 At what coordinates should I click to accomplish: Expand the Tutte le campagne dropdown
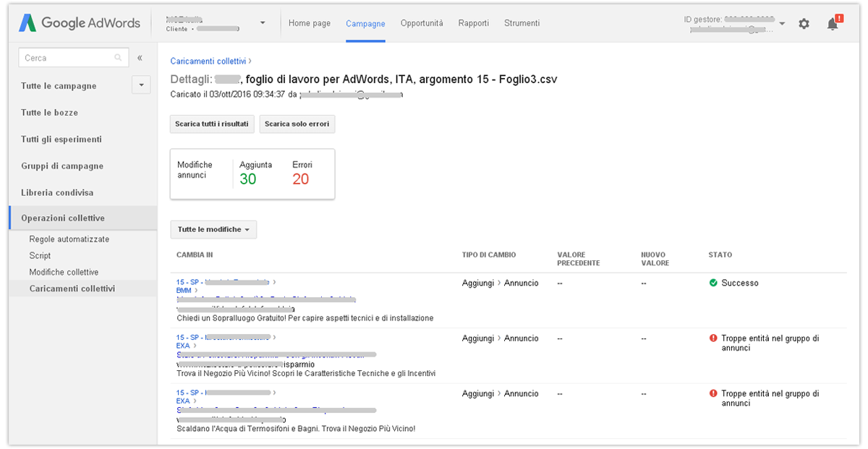(x=141, y=85)
